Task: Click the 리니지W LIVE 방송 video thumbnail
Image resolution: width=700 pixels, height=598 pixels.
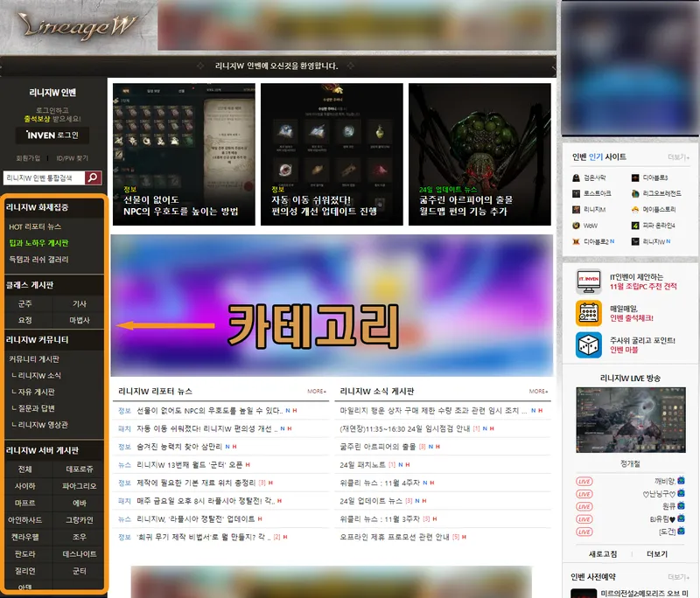Action: [630, 420]
